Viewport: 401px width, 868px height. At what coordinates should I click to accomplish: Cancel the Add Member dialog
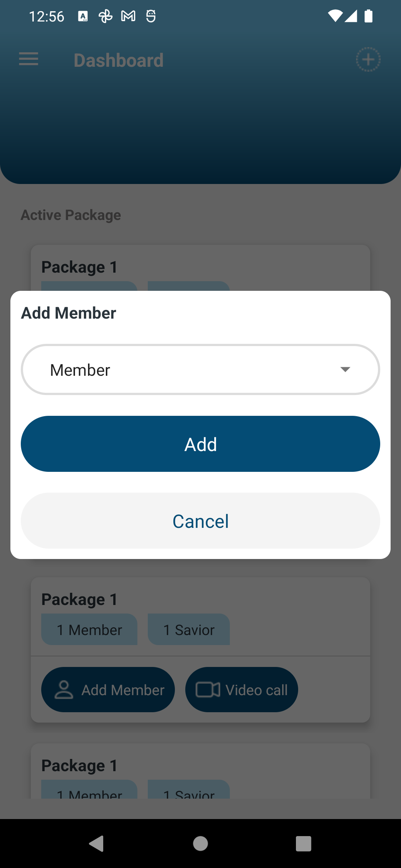click(x=200, y=521)
